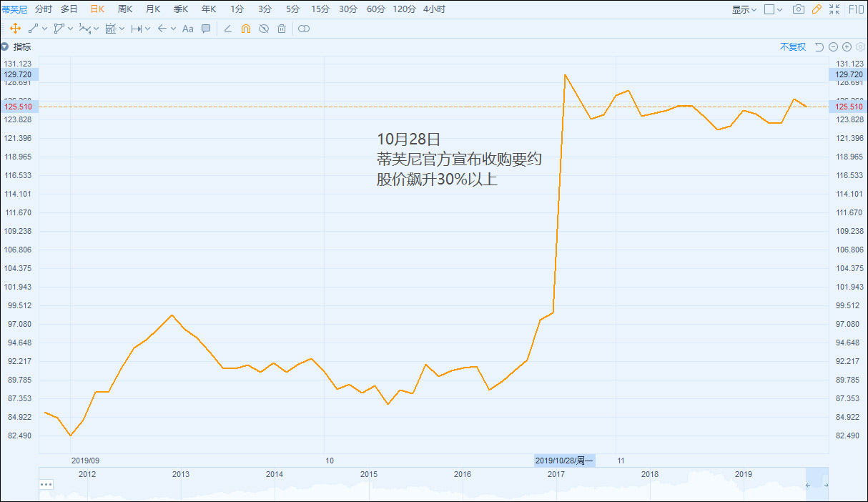Open the 不复权 adjustment option
The height and width of the screenshot is (502, 868).
point(793,47)
